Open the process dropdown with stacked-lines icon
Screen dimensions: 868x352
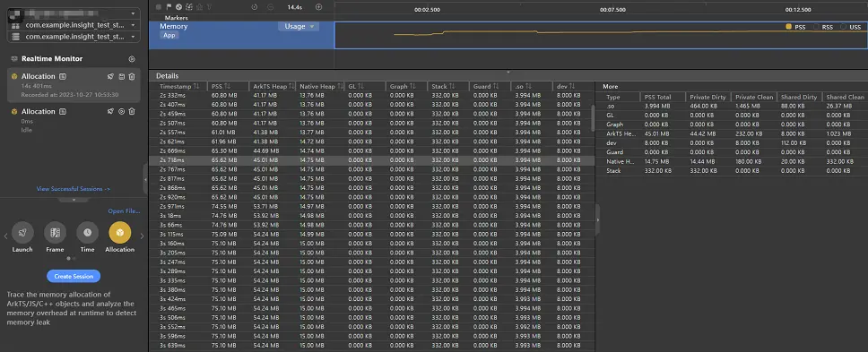[74, 37]
